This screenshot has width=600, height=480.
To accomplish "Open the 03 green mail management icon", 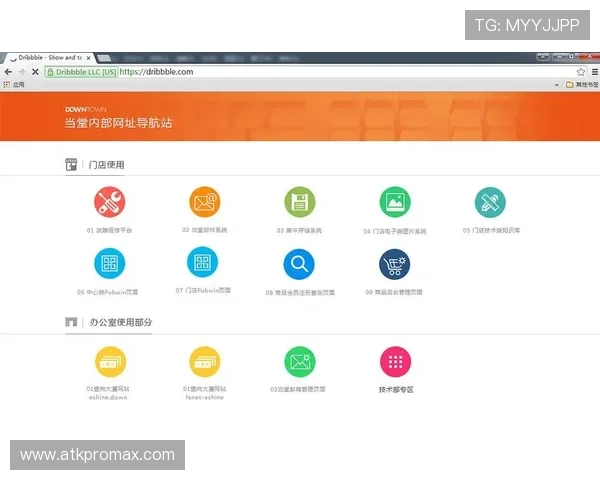I will [x=300, y=362].
